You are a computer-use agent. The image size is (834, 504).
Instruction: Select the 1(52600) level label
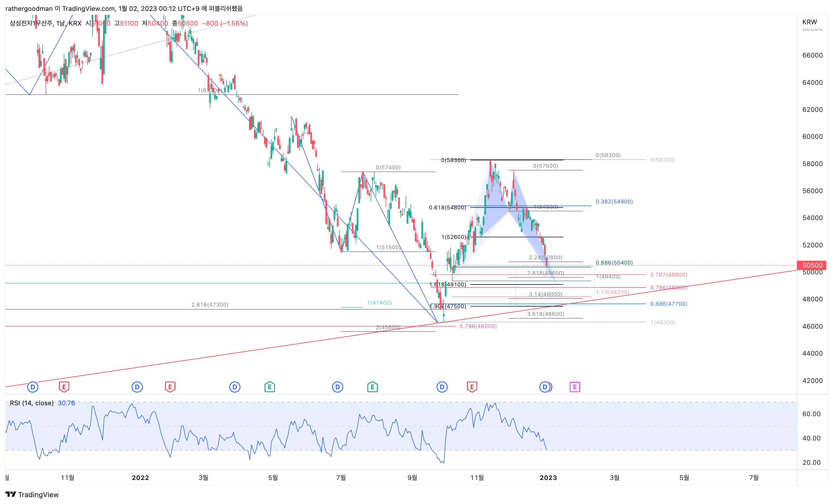tap(453, 237)
